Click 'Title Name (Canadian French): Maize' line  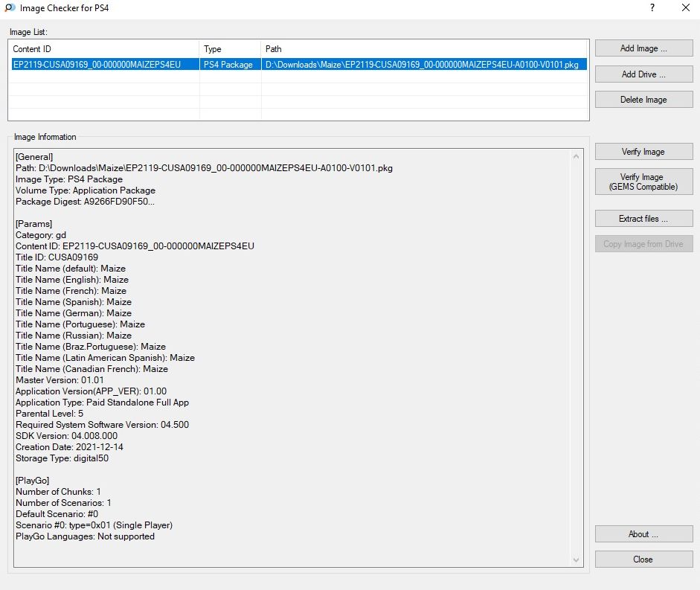92,369
